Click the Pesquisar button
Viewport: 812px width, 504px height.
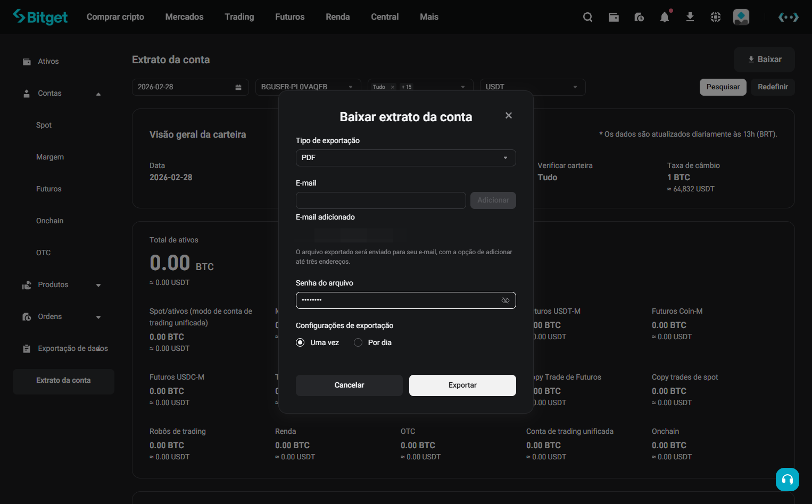pyautogui.click(x=723, y=87)
